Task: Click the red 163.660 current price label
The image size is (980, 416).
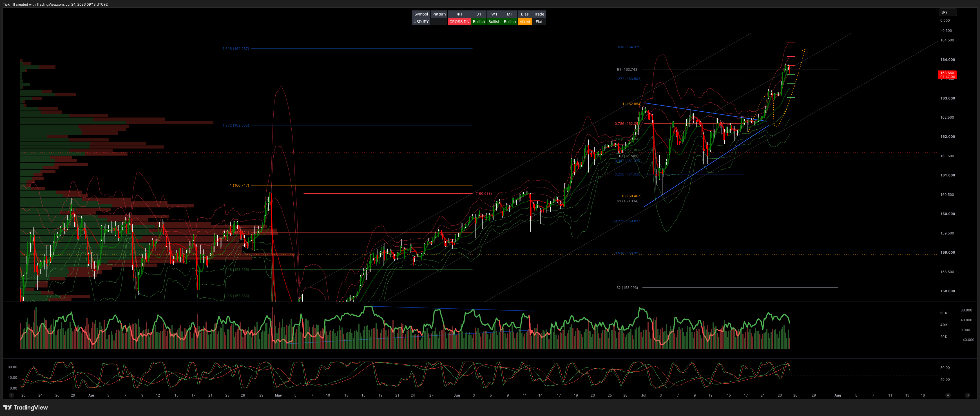Action: tap(947, 75)
